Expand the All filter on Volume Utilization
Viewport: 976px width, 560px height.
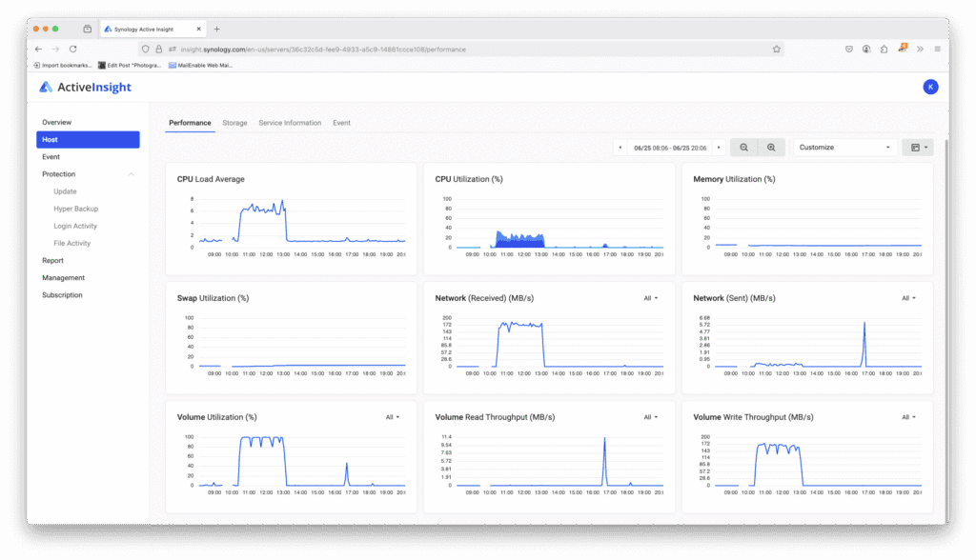pos(392,417)
